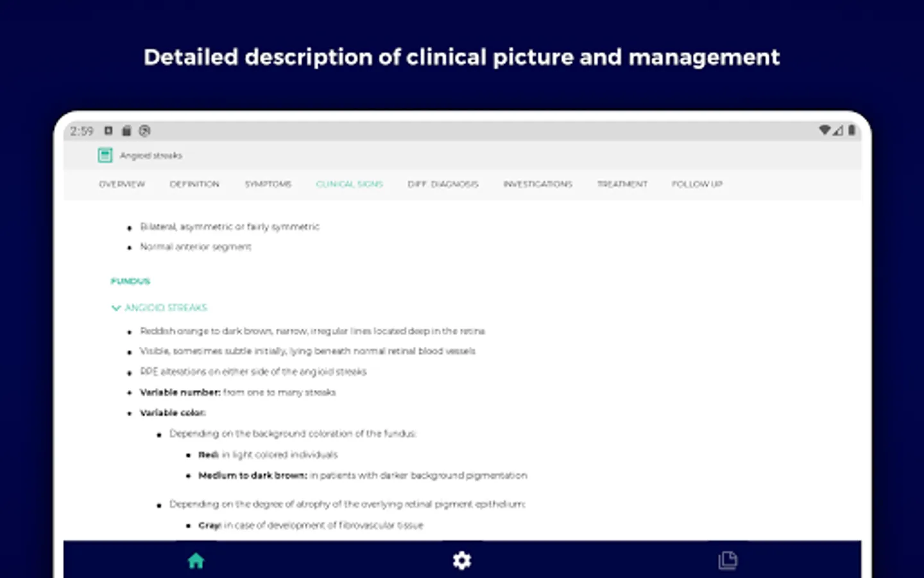Image resolution: width=924 pixels, height=578 pixels.
Task: Open Settings gear icon in bottom bar
Action: tap(462, 561)
